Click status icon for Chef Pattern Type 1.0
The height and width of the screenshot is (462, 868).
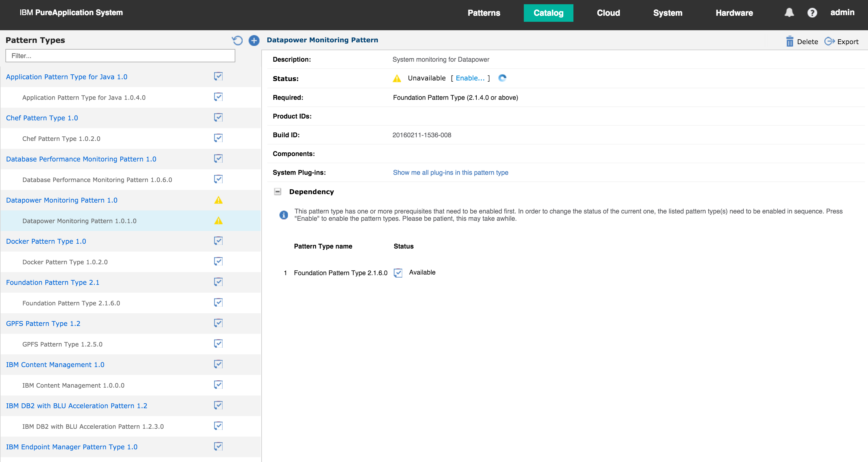coord(218,117)
